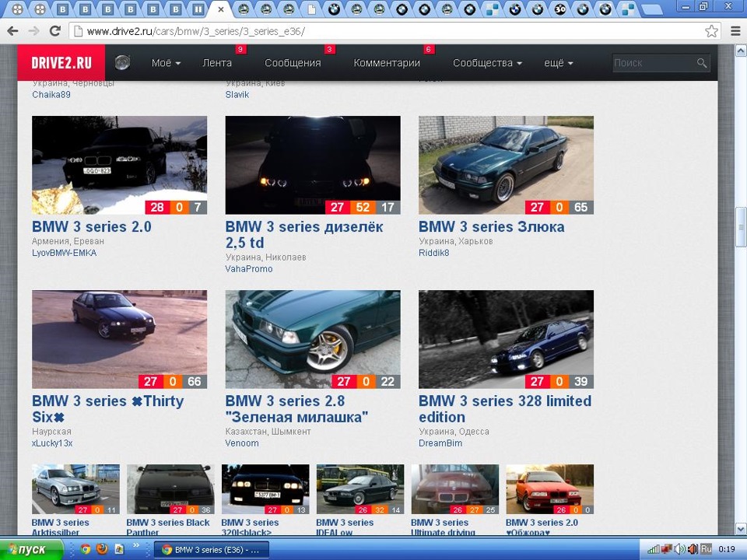Open BMW 3 series Thirty Six link

click(x=107, y=409)
